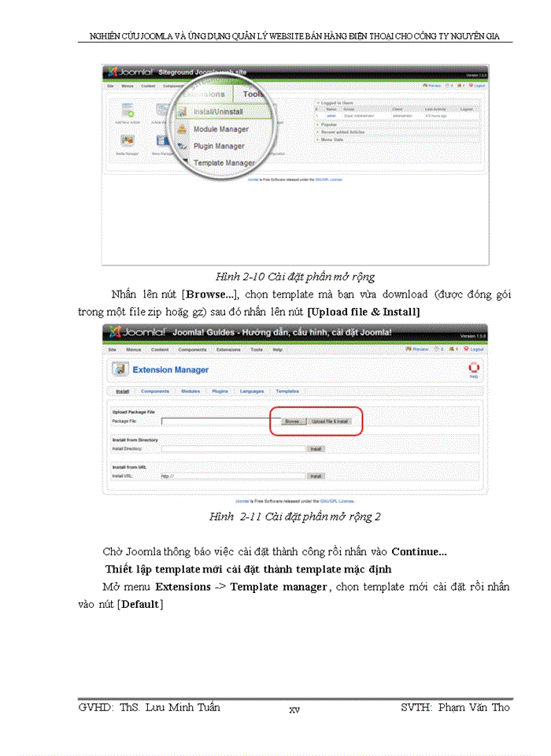Click the red lifebuoy Help icon
Viewport: 551px width, 756px height.
[474, 369]
